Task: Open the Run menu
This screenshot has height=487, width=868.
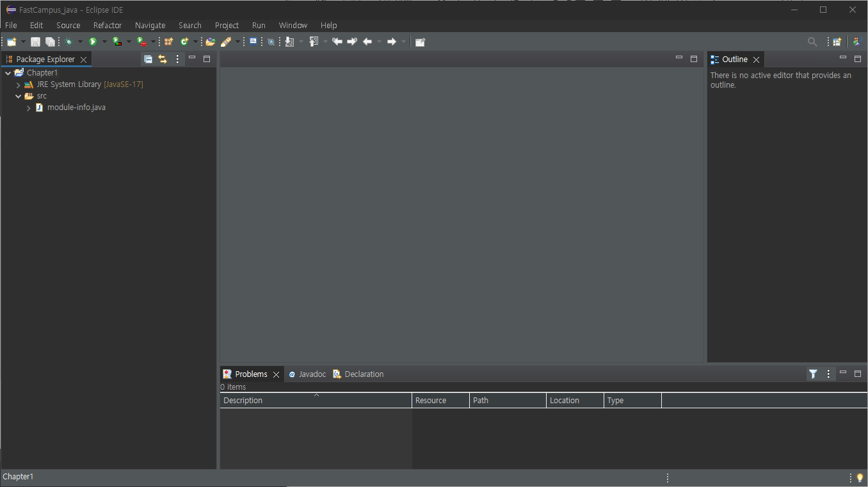Action: click(x=259, y=26)
